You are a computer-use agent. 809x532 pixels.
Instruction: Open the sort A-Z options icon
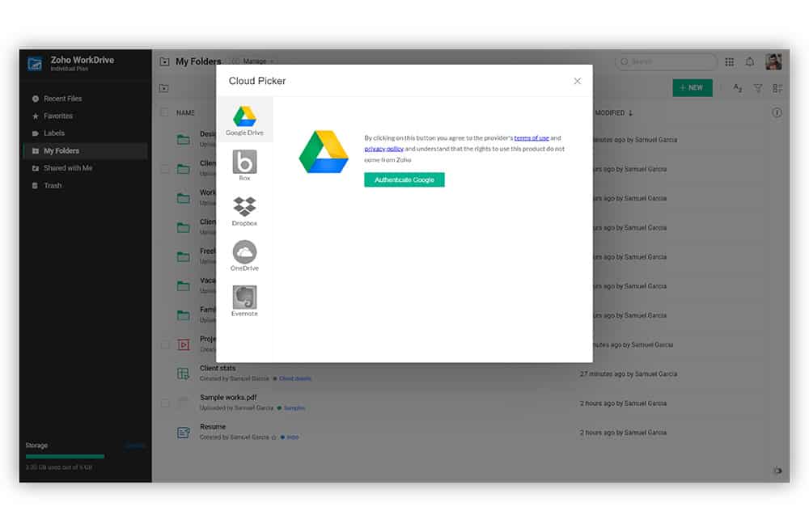pos(737,88)
